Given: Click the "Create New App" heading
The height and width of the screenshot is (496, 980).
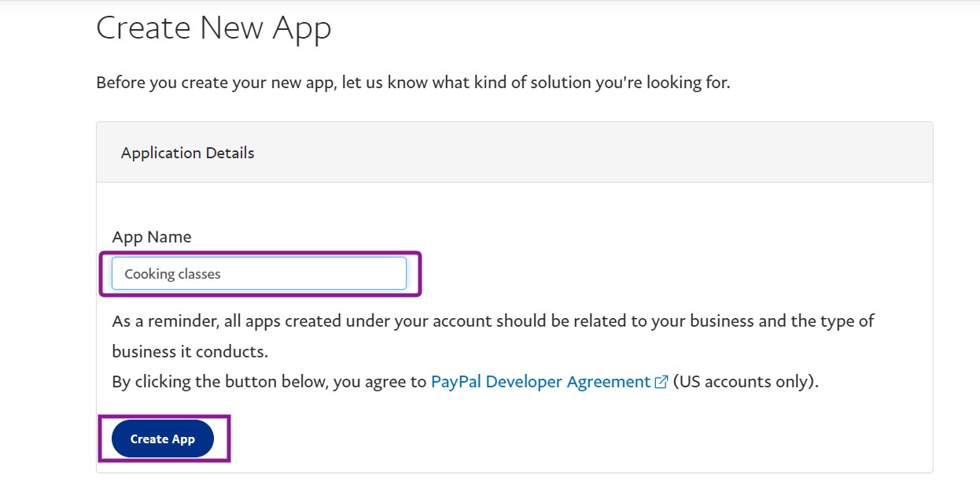Looking at the screenshot, I should click(214, 28).
